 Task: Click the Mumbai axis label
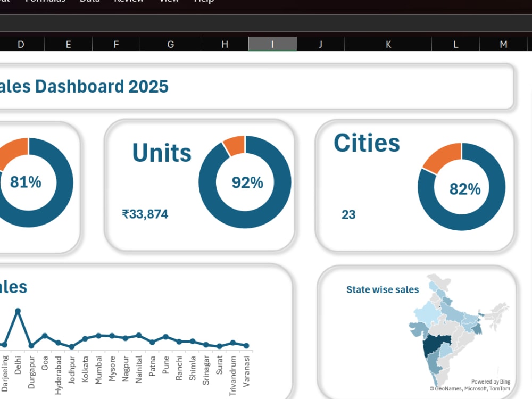(98, 370)
